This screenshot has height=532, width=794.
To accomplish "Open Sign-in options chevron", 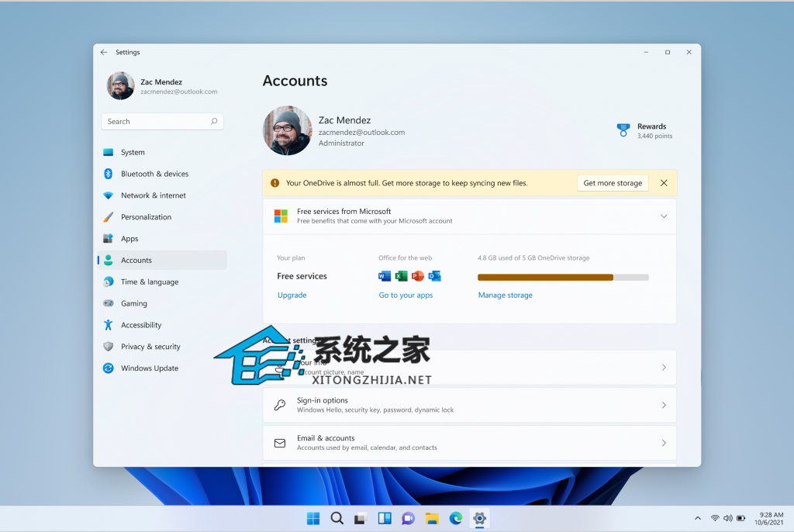I will tap(664, 405).
